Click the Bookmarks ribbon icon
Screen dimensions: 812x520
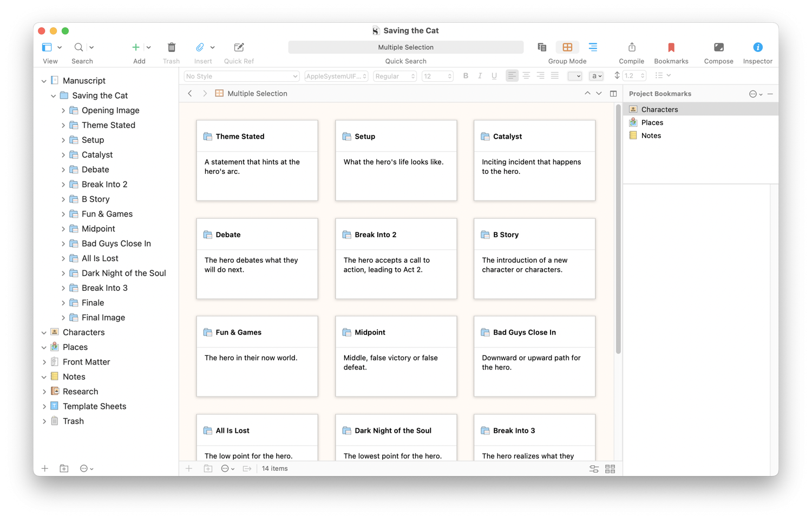(671, 48)
